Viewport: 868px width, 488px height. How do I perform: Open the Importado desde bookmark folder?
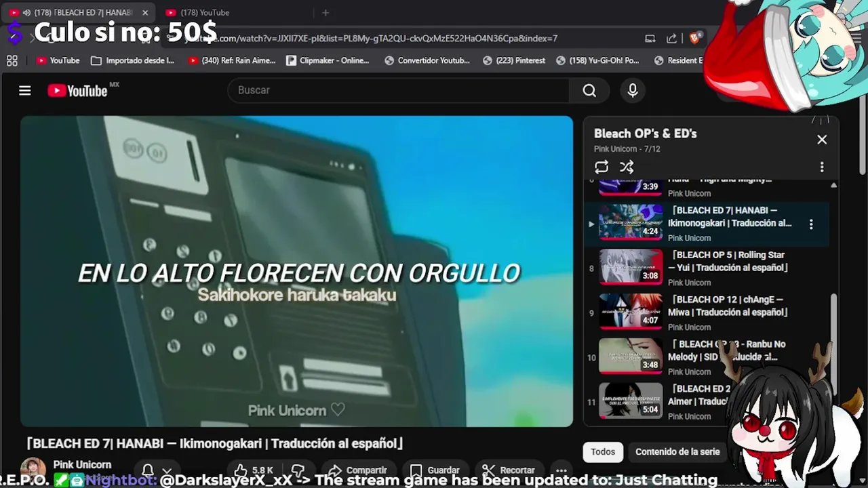coord(133,60)
